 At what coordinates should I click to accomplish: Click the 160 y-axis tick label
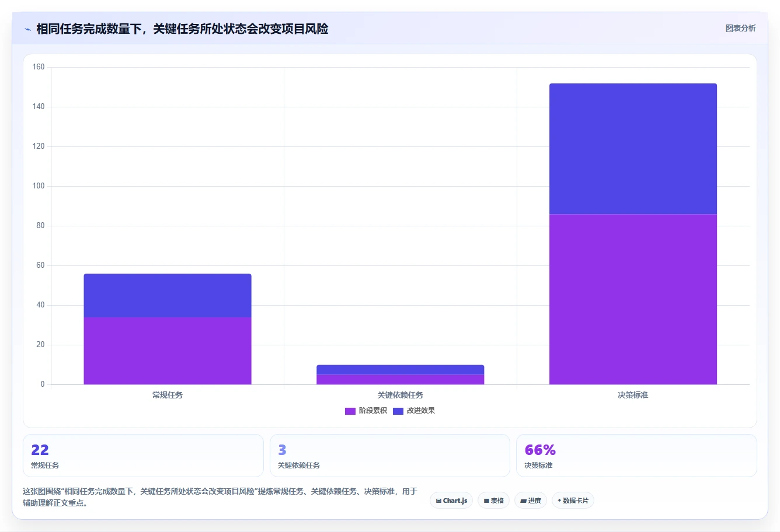[x=39, y=67]
